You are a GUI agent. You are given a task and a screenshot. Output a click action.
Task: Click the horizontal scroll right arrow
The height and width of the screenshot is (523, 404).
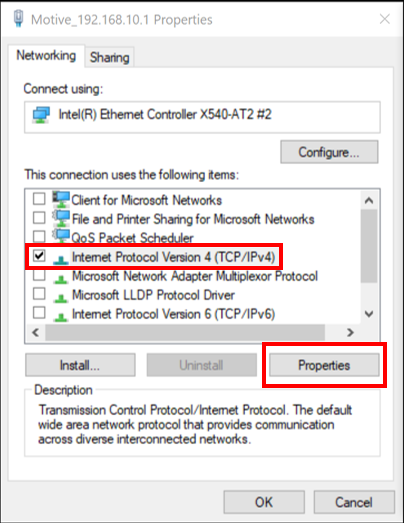tap(350, 332)
